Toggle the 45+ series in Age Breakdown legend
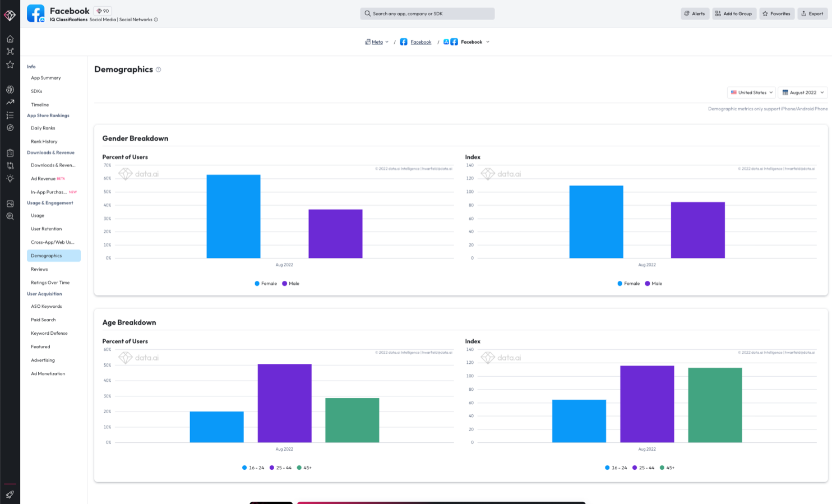The width and height of the screenshot is (832, 504). click(304, 467)
